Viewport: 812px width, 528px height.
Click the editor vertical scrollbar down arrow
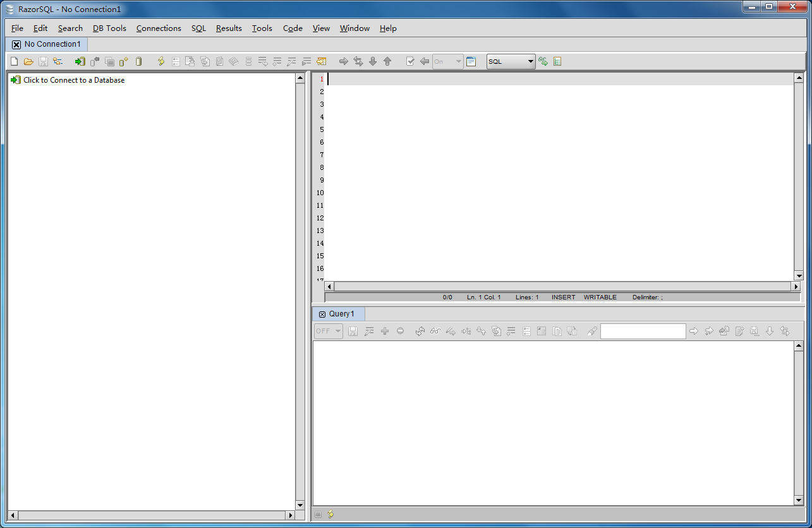(799, 276)
